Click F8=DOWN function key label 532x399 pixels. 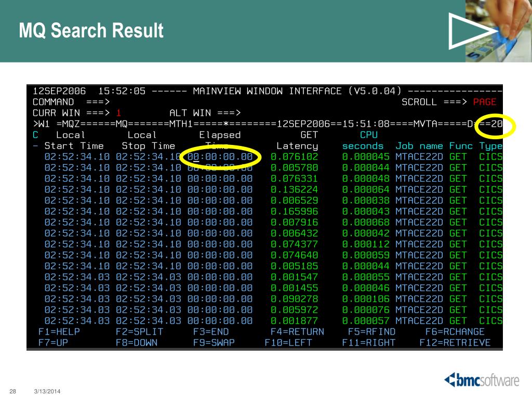click(x=137, y=343)
